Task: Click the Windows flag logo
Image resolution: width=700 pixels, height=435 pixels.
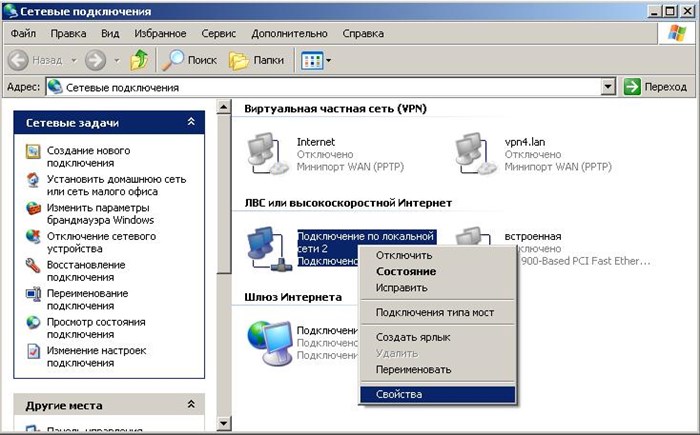Action: pos(676,33)
